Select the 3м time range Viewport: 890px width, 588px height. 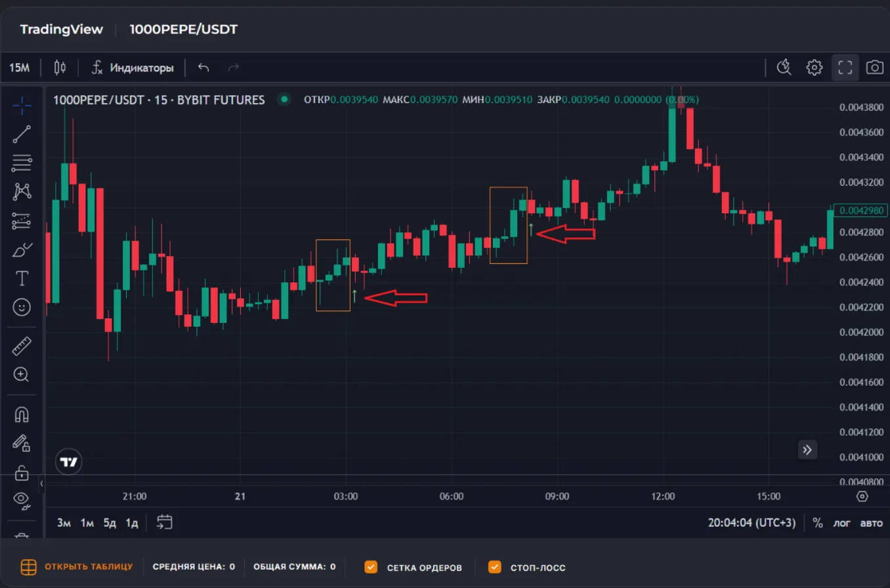point(64,522)
